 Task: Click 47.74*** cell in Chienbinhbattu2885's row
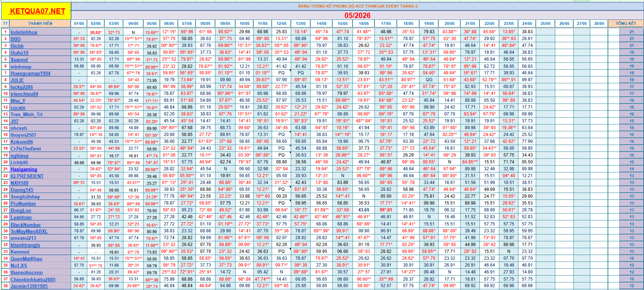coord(263,279)
